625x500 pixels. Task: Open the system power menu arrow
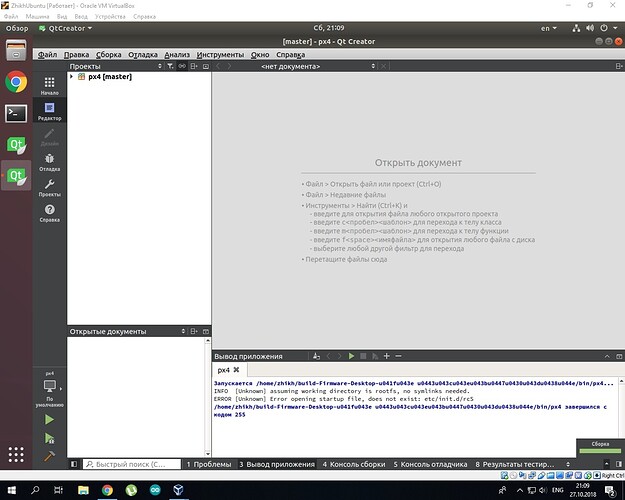(x=615, y=28)
